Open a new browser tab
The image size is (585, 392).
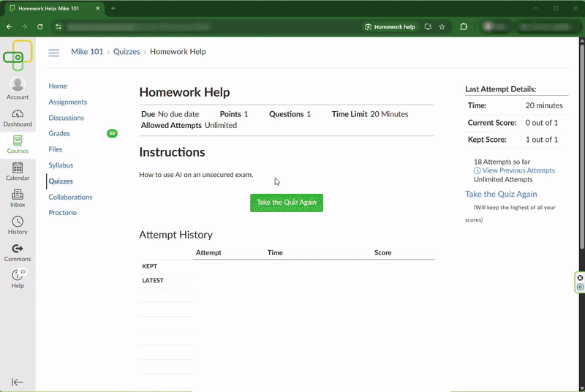coord(113,8)
